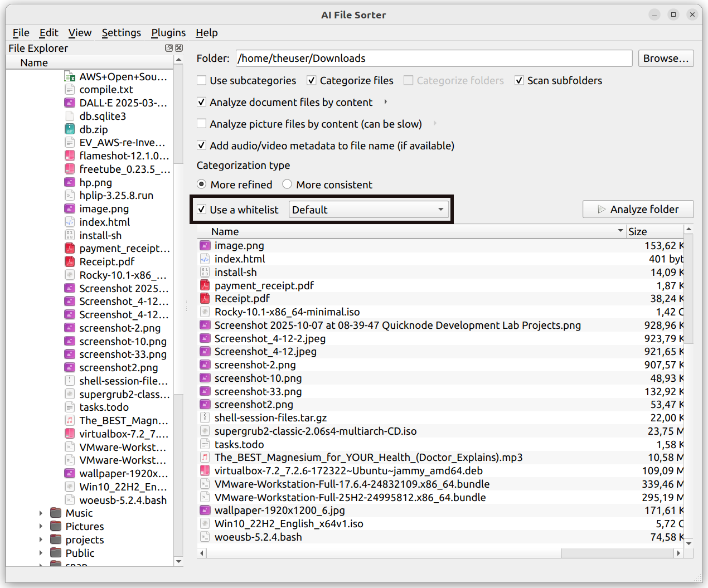Image resolution: width=708 pixels, height=588 pixels.
Task: Click the music note icon on the Magnesium mp3
Action: pyautogui.click(x=205, y=457)
